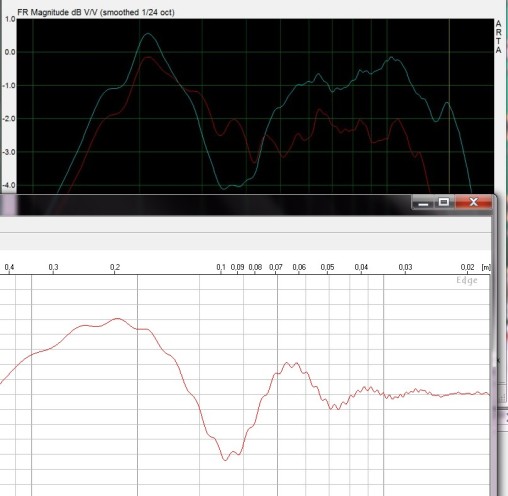Click the 0,02 wavelength axis tick label
This screenshot has width=508, height=496.
467,267
